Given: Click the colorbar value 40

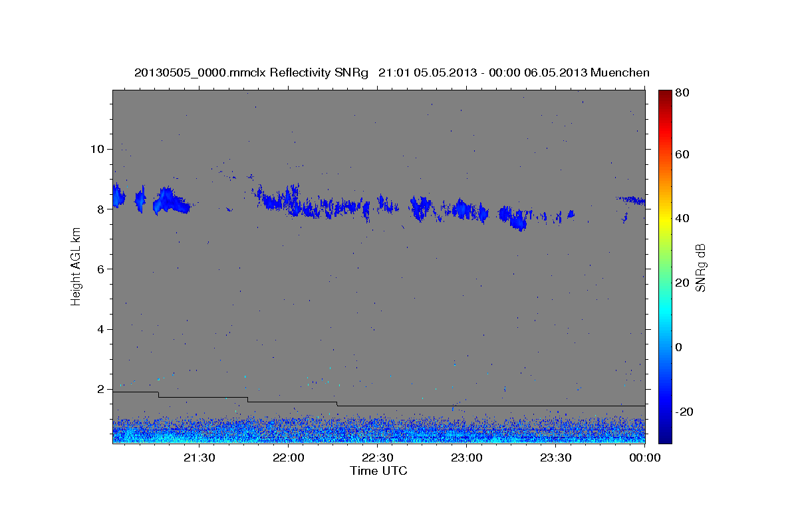Looking at the screenshot, I should click(682, 218).
